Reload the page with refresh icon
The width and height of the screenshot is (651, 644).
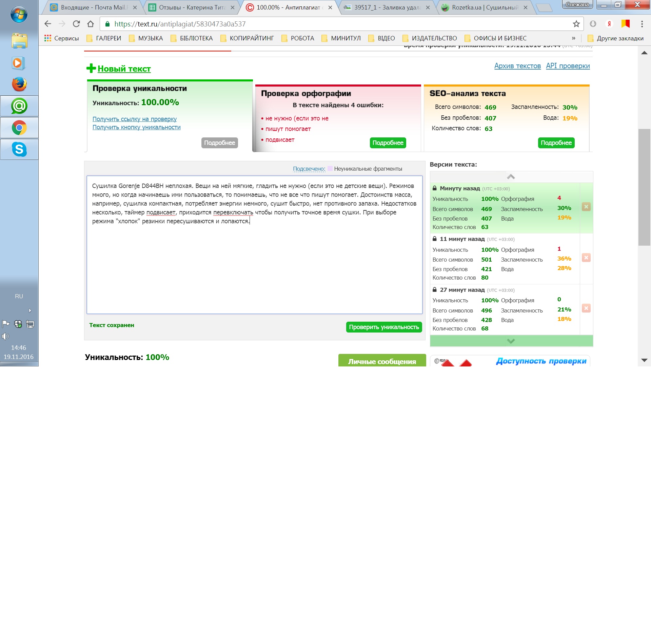76,24
